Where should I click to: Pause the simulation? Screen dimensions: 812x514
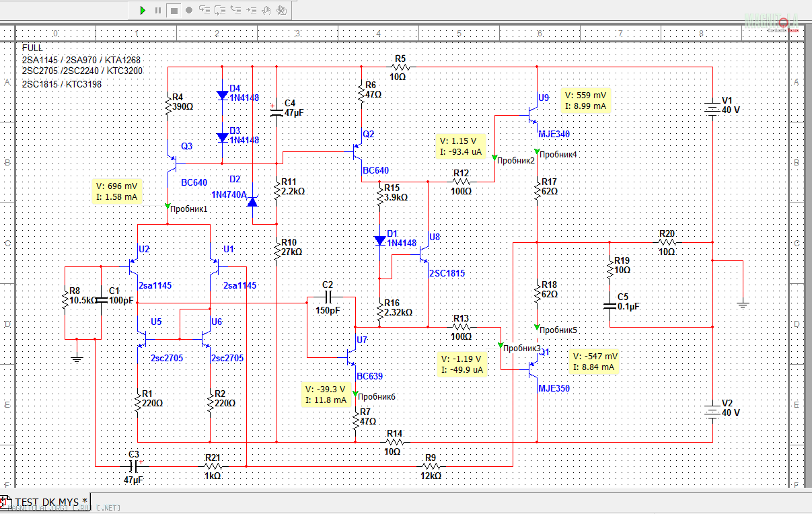pos(158,10)
